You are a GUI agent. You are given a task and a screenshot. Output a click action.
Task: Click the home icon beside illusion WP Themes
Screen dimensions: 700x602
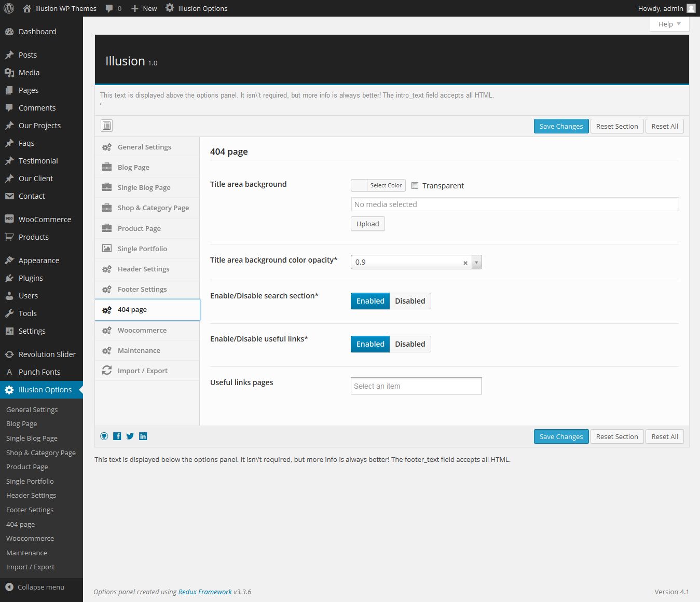27,8
